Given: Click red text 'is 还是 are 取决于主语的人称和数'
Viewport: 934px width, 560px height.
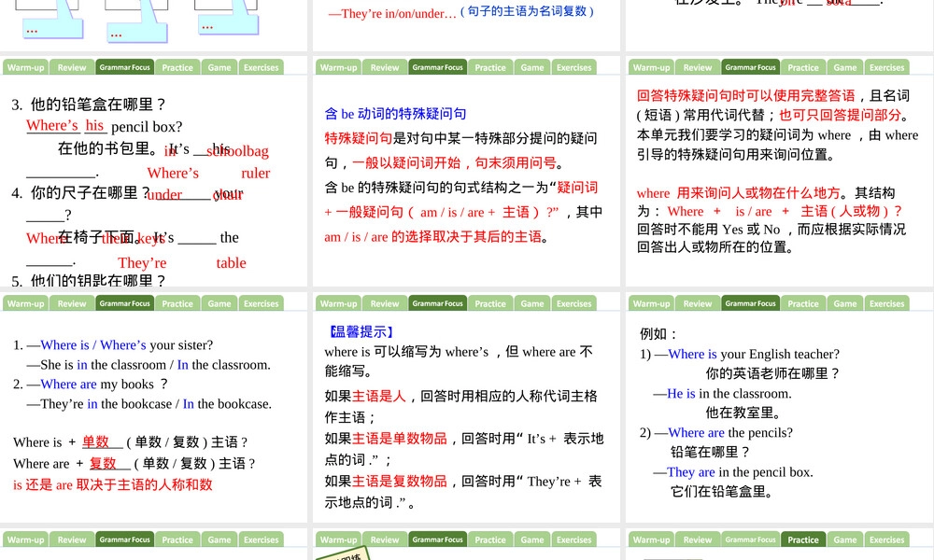Looking at the screenshot, I should point(113,485).
